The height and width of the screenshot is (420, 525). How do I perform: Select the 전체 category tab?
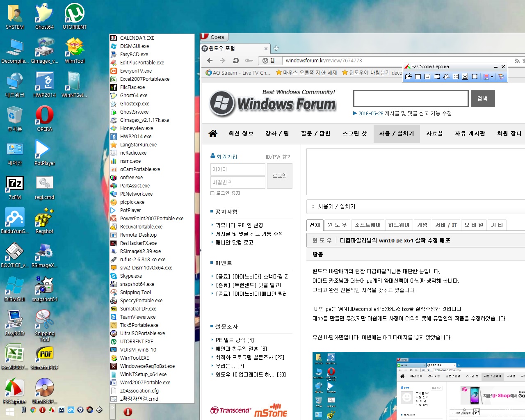point(315,225)
